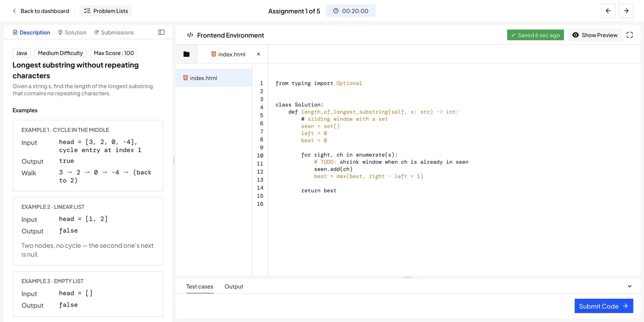
Task: Click the 'class Solution:' code line
Action: [299, 105]
